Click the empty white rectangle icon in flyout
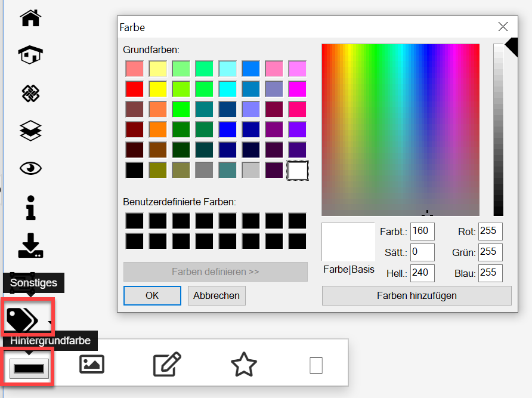The height and width of the screenshot is (398, 532). pos(316,365)
